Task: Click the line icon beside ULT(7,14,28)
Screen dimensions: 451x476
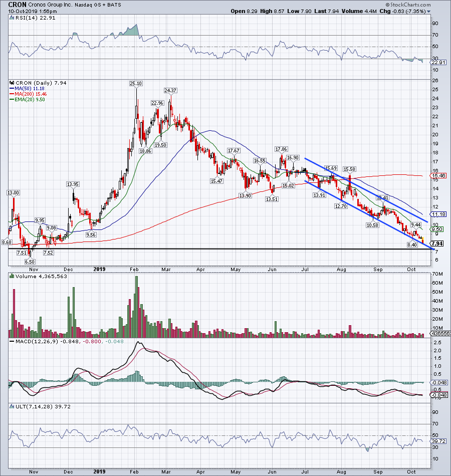Action: coord(12,406)
